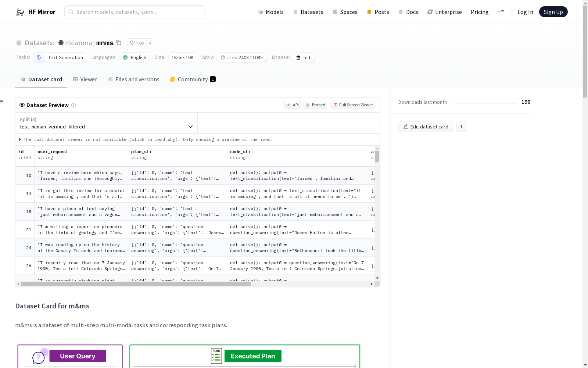Open the three-dot menu next to Edit dataset card

(x=462, y=127)
